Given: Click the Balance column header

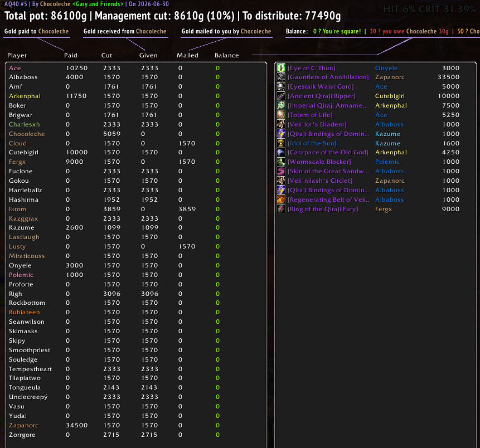Looking at the screenshot, I should pyautogui.click(x=226, y=55).
